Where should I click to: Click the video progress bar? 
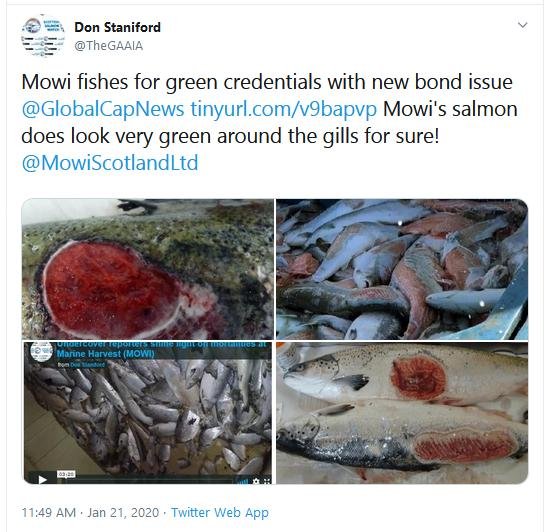(x=147, y=481)
